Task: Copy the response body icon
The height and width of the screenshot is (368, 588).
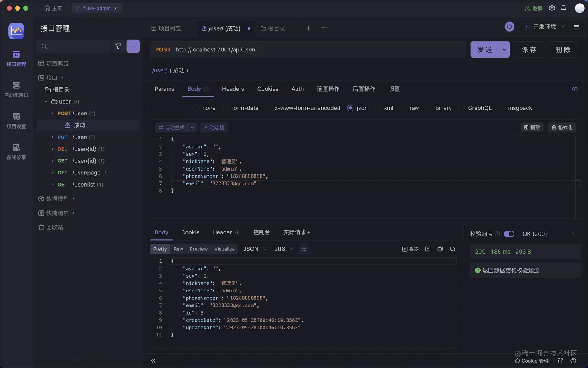Action: pyautogui.click(x=440, y=249)
